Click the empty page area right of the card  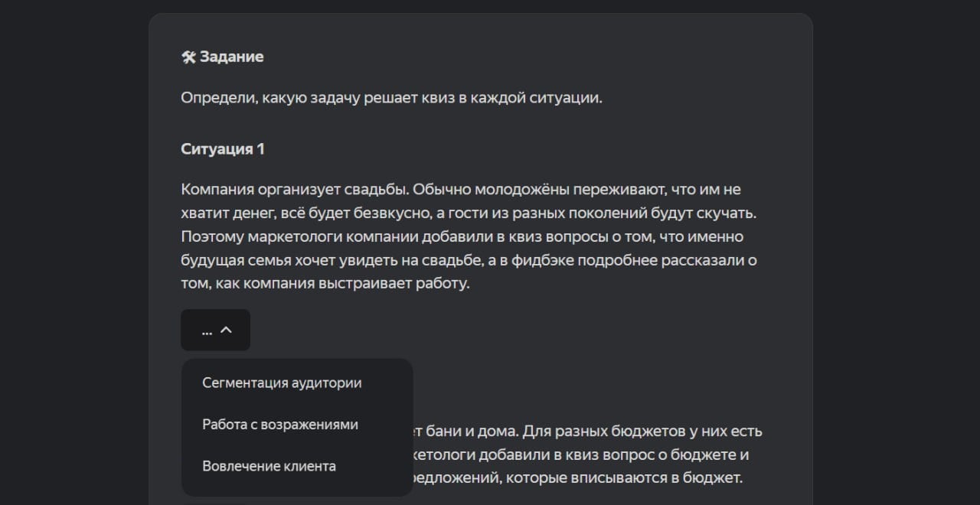(896, 252)
